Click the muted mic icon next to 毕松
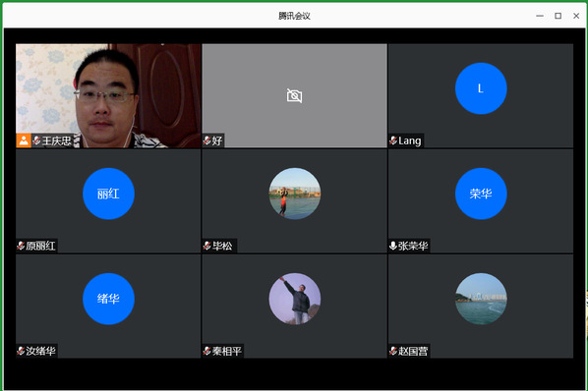588x391 pixels. [207, 246]
